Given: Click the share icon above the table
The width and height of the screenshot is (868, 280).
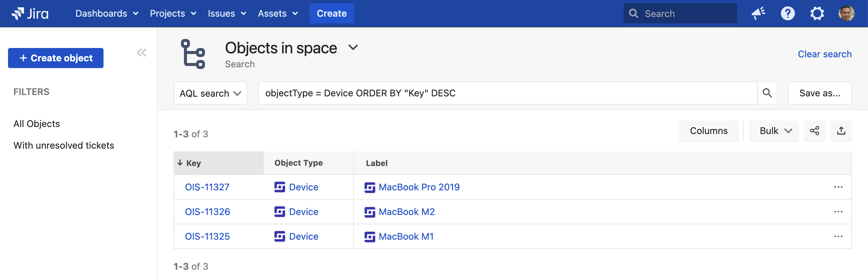Looking at the screenshot, I should coord(814,131).
